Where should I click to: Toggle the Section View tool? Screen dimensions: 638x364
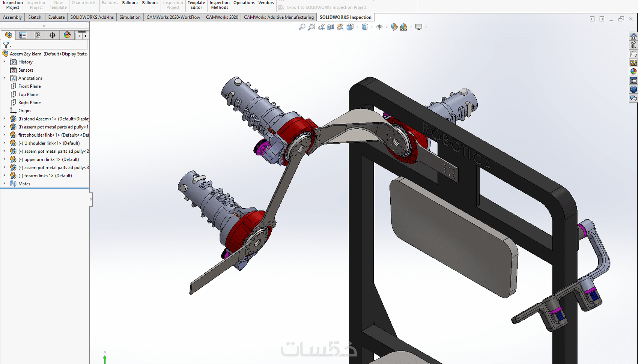331,27
